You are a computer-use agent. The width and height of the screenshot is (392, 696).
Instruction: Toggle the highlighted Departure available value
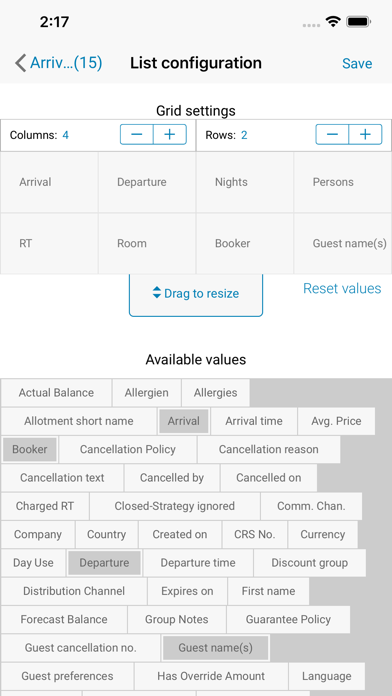coord(104,563)
